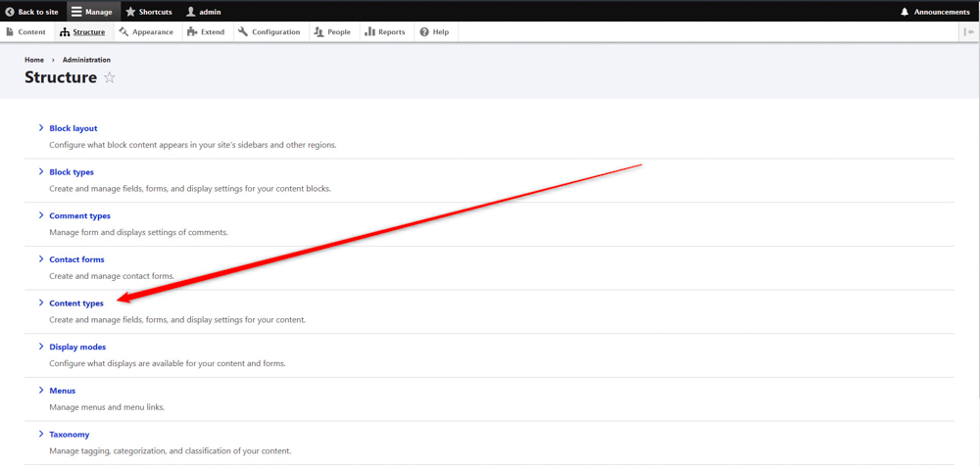
Task: Go to the Content admin tab
Action: [25, 32]
